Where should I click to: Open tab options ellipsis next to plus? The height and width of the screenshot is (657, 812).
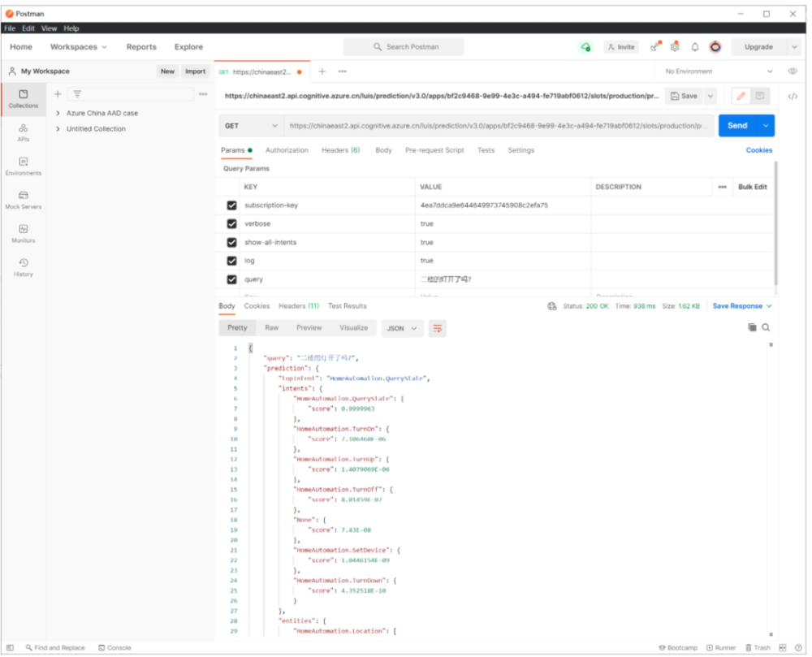[x=343, y=71]
